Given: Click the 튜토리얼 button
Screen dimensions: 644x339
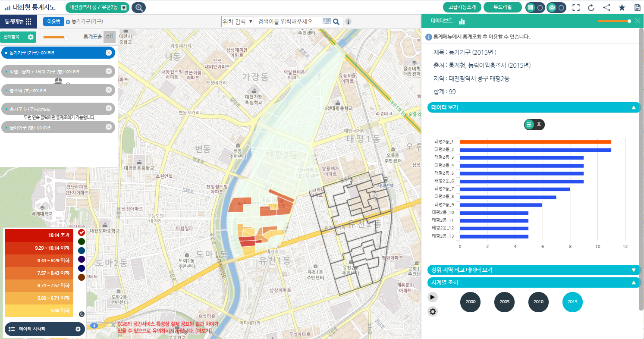Looking at the screenshot, I should pos(503,7).
